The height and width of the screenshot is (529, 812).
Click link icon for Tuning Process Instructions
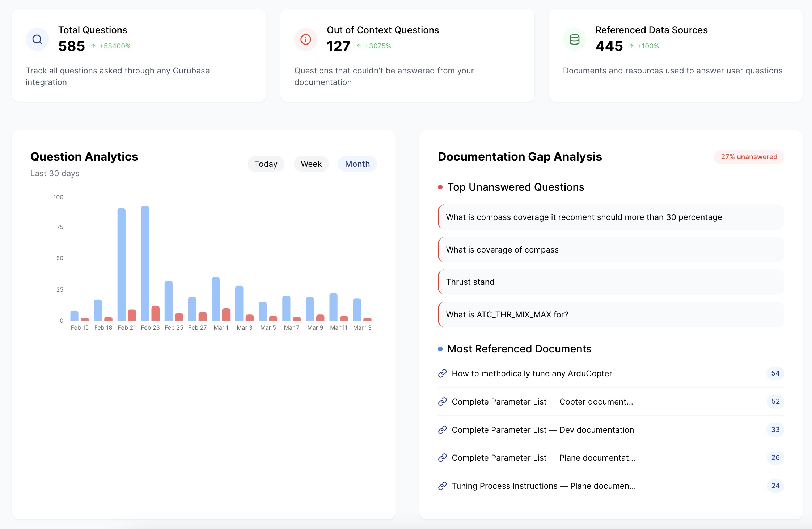click(442, 486)
